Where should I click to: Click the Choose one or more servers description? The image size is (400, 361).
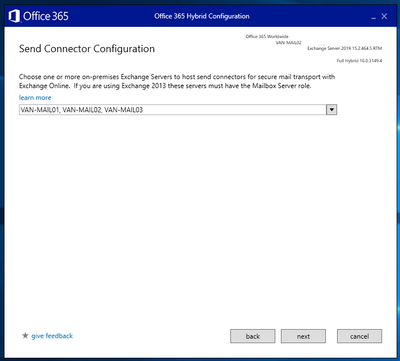tap(177, 81)
